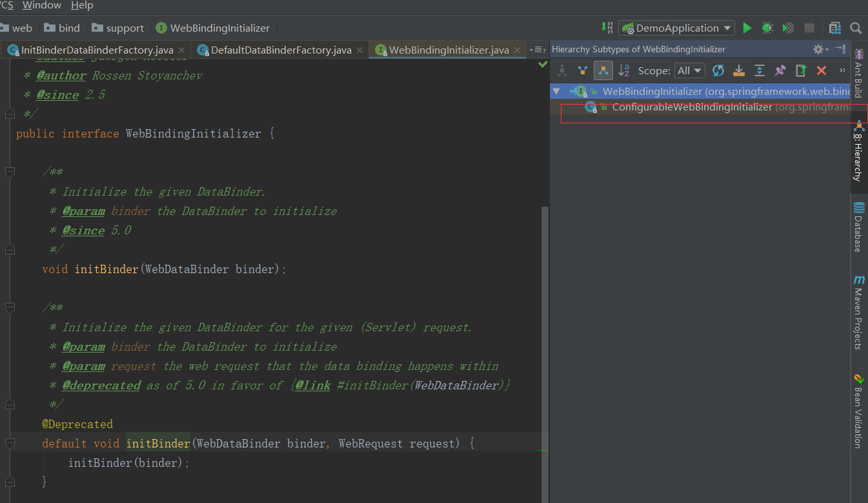The width and height of the screenshot is (868, 503).
Task: Fold the 'Initialize the given DataBinder.' Javadoc
Action: [9, 172]
